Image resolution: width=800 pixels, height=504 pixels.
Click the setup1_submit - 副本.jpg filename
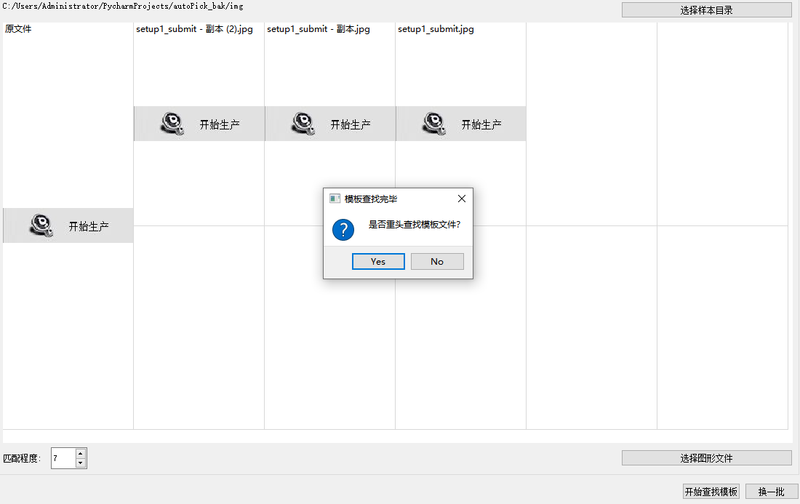point(318,29)
